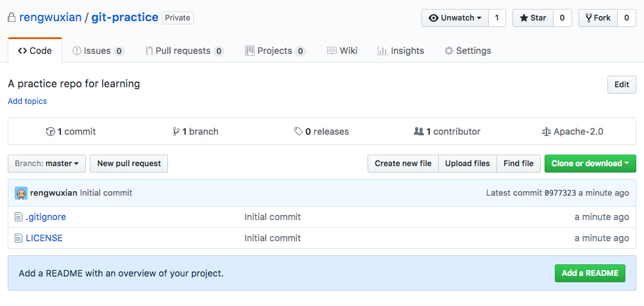644x306 pixels.
Task: Open rengwuxian author link in commit bar
Action: [x=54, y=192]
